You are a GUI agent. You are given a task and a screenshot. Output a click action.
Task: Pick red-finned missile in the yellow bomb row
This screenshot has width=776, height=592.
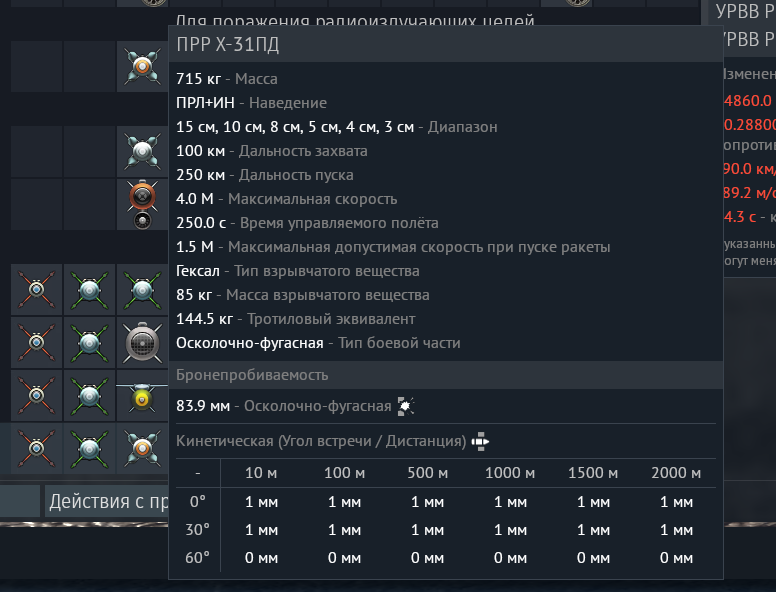pyautogui.click(x=37, y=395)
